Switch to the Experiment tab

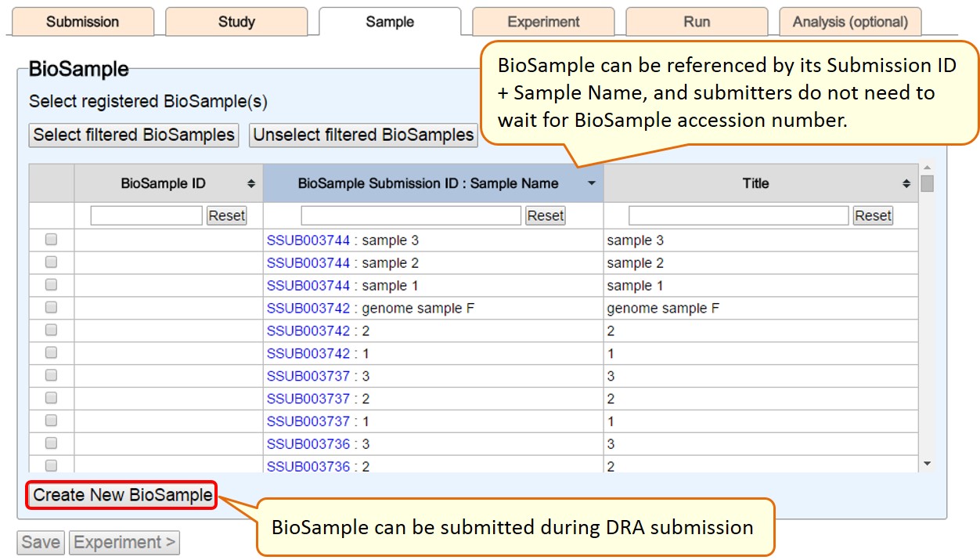pyautogui.click(x=543, y=22)
